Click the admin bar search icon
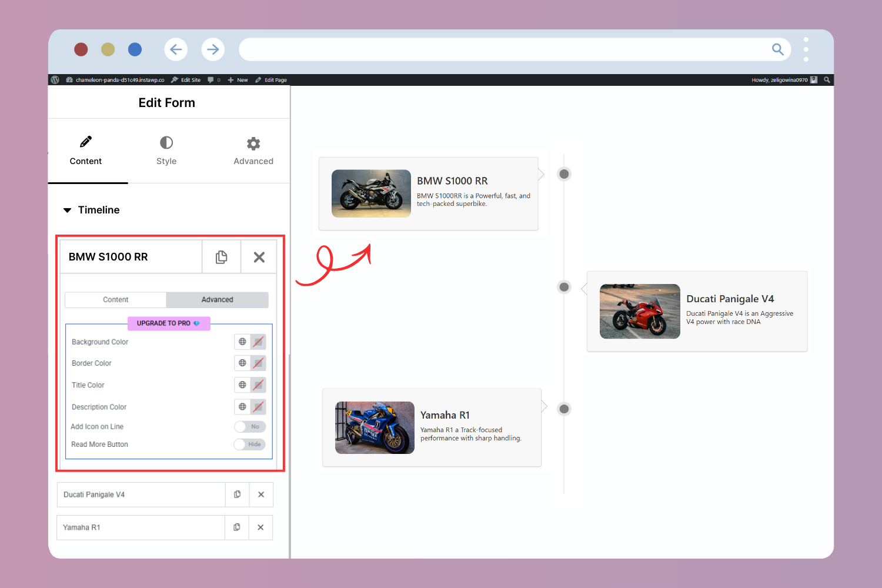882x588 pixels. pyautogui.click(x=827, y=80)
